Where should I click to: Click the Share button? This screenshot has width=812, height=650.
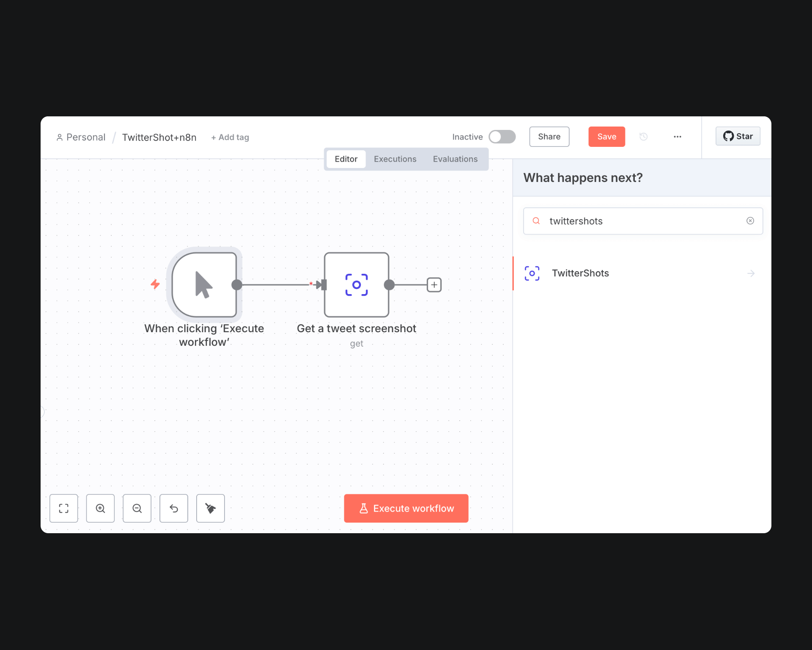click(549, 137)
